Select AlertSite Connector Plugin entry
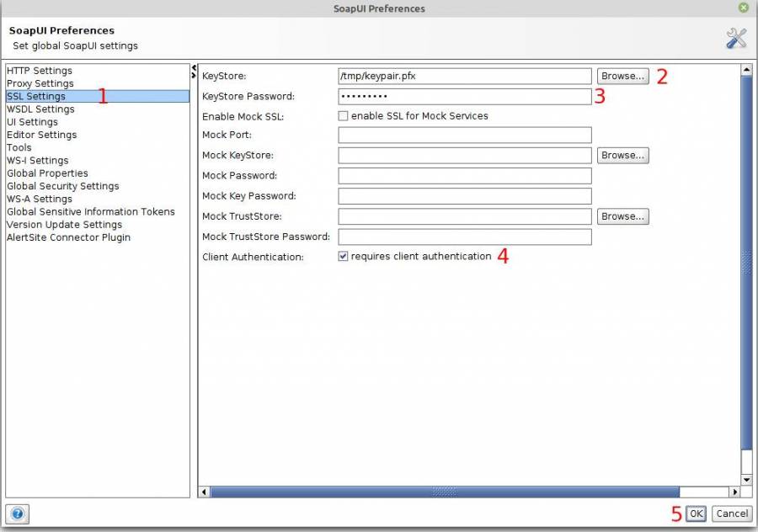The image size is (758, 532). (68, 237)
